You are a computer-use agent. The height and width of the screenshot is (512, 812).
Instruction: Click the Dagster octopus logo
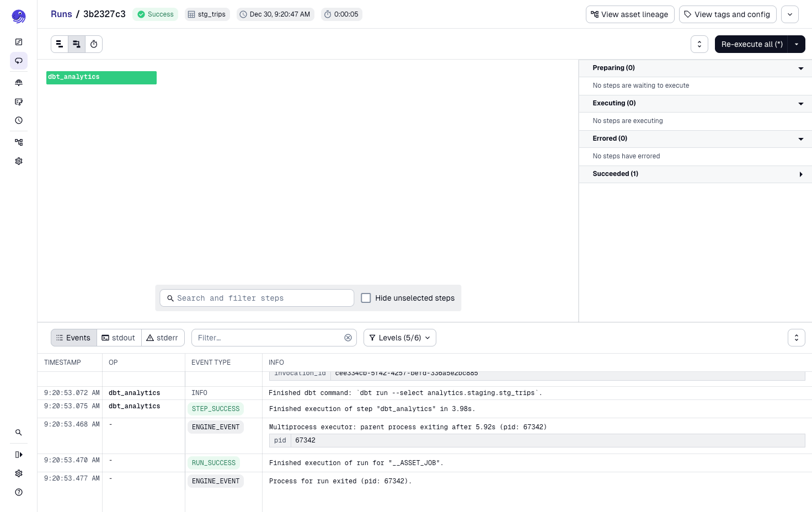pyautogui.click(x=19, y=17)
